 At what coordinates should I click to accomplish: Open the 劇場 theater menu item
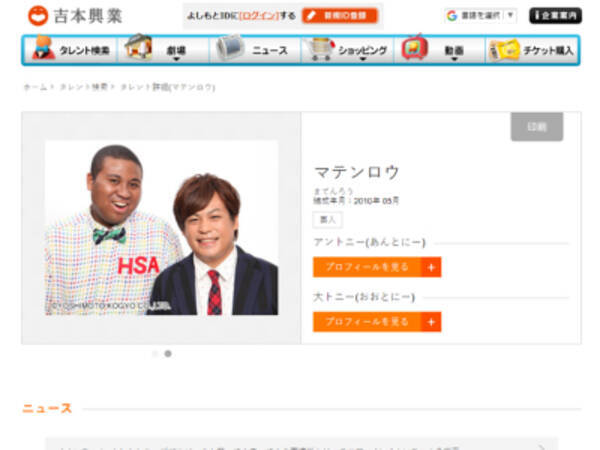click(163, 50)
